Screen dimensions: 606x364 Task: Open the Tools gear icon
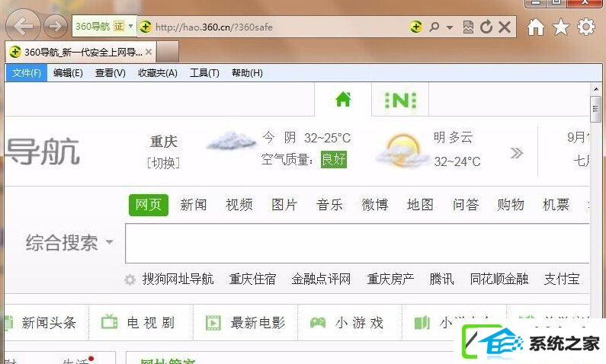(x=586, y=27)
